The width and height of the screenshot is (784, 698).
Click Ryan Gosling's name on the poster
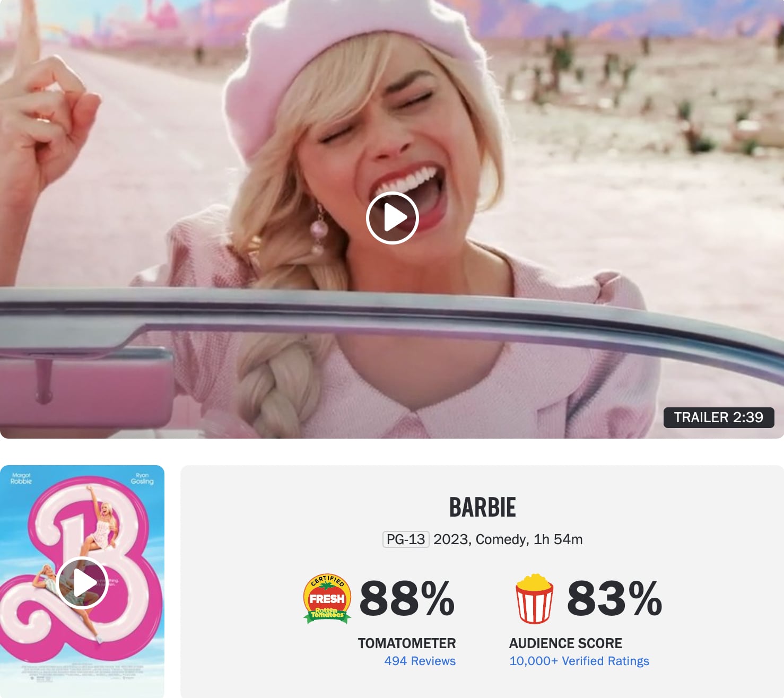tap(142, 478)
